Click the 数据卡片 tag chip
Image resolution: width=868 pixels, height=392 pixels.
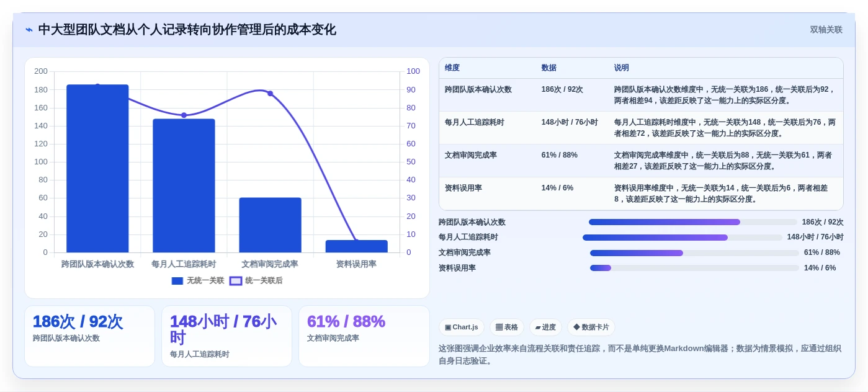click(591, 327)
